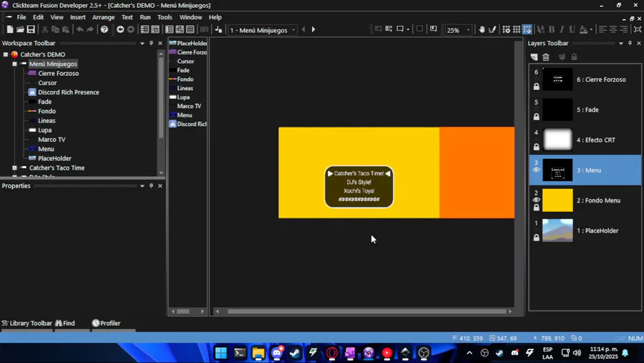The image size is (644, 363).
Task: Toggle lock on 5 : Fade layer
Action: pyautogui.click(x=537, y=117)
